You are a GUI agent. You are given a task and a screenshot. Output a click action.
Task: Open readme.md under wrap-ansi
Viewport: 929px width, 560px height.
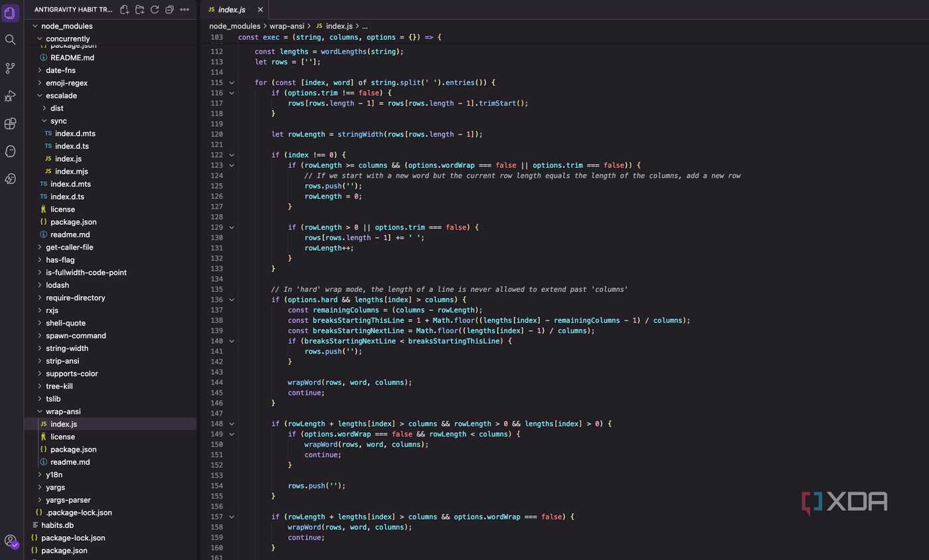tap(70, 462)
